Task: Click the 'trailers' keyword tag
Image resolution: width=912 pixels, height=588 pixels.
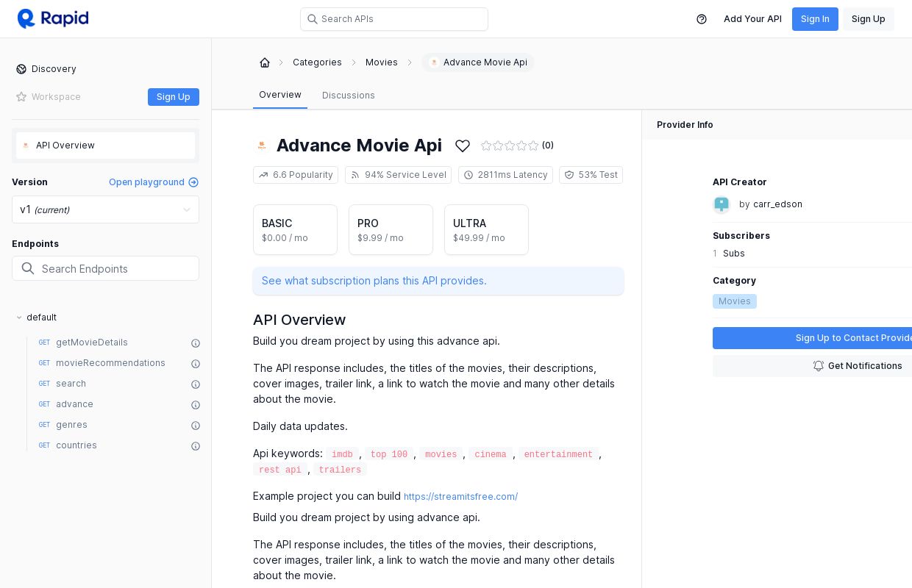Action: 340,470
